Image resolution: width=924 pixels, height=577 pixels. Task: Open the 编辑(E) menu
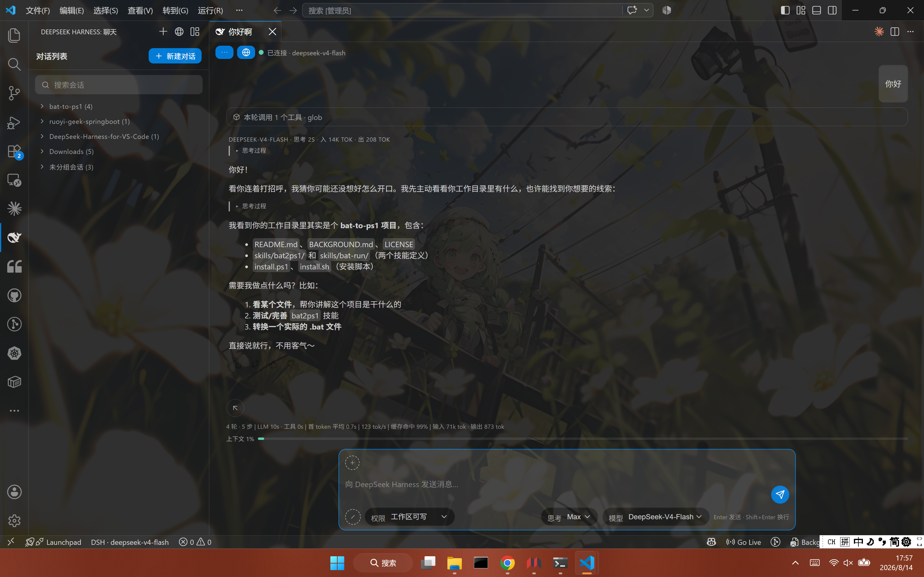(71, 10)
